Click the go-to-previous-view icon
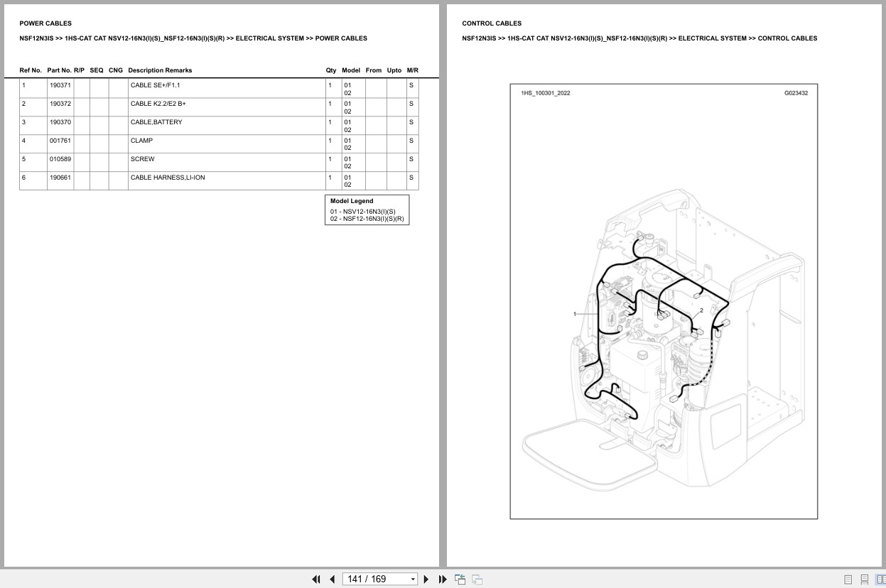 tap(460, 579)
